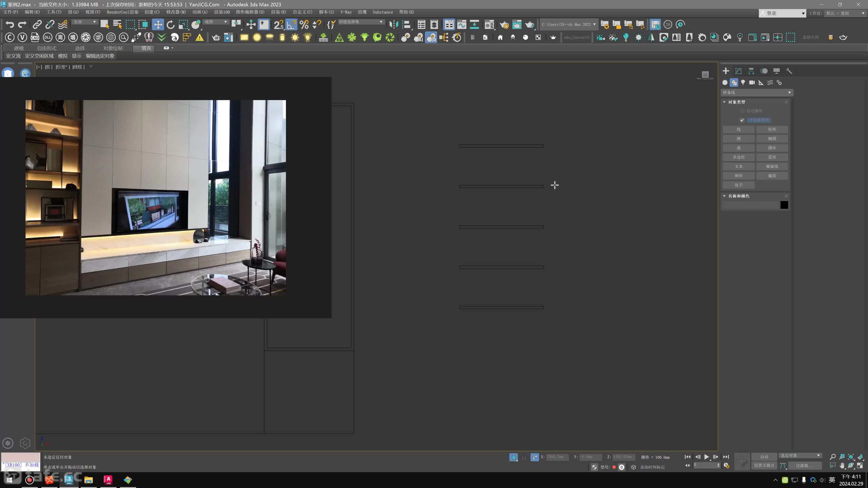Image resolution: width=868 pixels, height=488 pixels.
Task: Click the Render Production teapot icon
Action: click(530, 24)
